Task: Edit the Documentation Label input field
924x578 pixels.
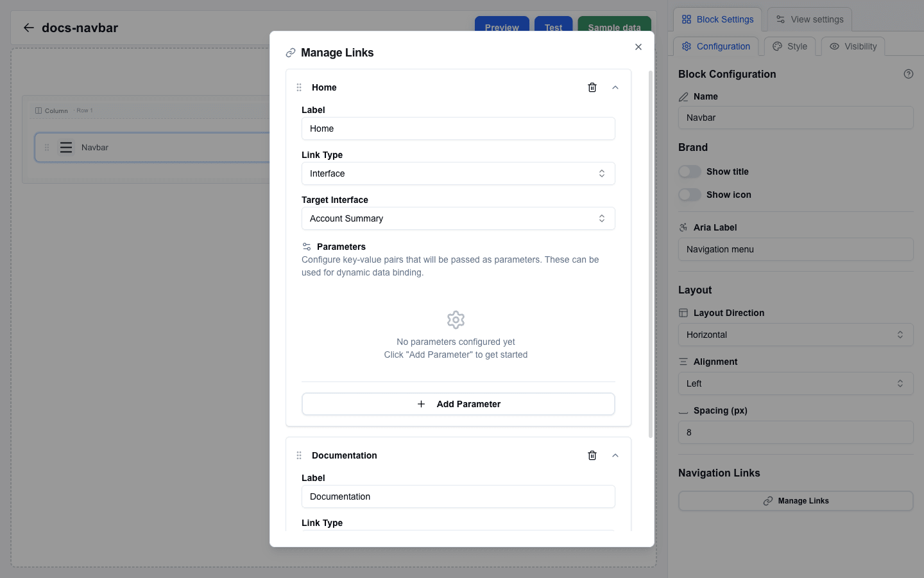Action: coord(458,496)
